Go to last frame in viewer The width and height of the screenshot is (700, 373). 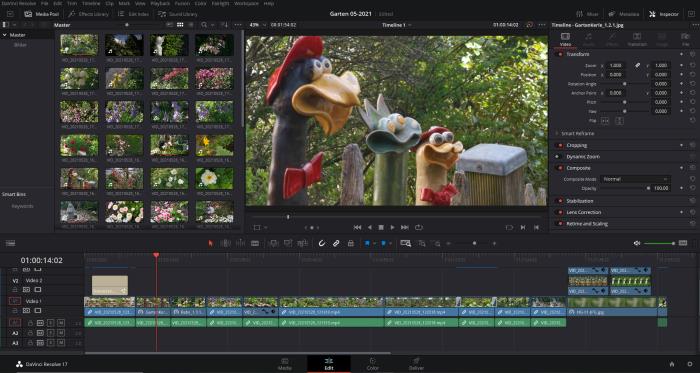click(x=404, y=228)
